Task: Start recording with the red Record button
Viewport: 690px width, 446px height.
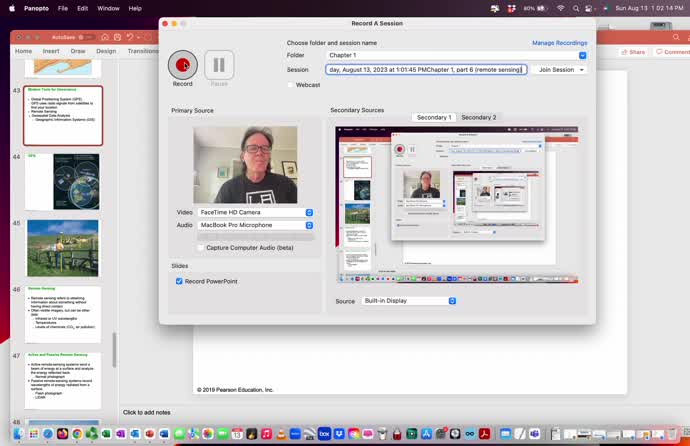Action: point(183,65)
